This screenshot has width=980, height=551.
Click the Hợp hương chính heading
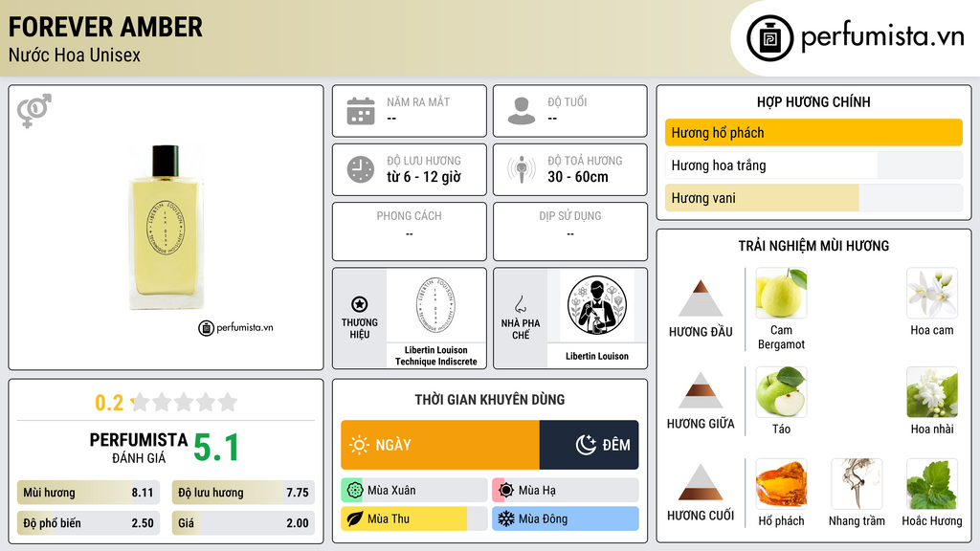click(x=813, y=101)
